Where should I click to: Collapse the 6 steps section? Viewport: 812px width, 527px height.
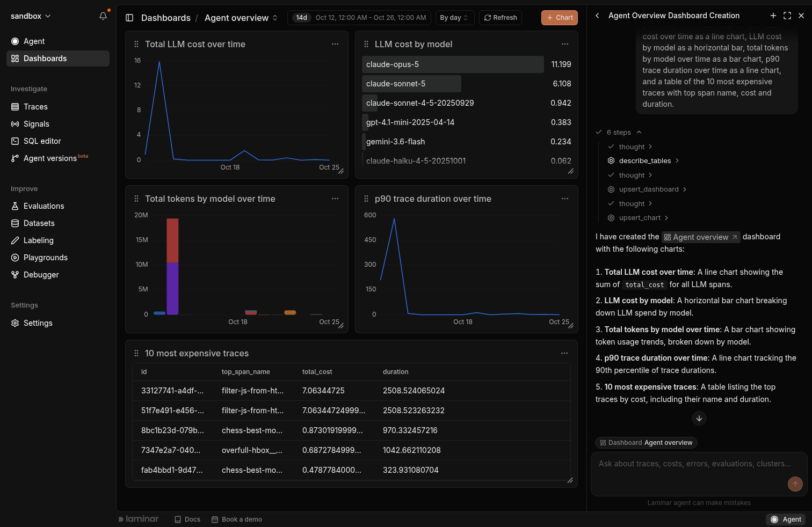point(619,133)
